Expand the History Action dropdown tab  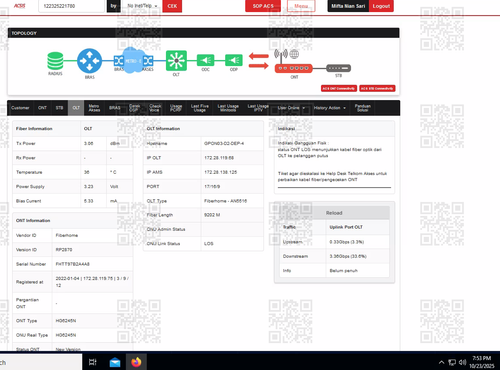330,108
